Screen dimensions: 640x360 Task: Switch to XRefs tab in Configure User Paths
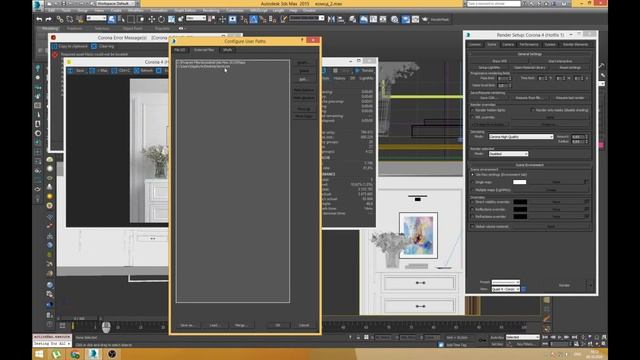point(227,50)
